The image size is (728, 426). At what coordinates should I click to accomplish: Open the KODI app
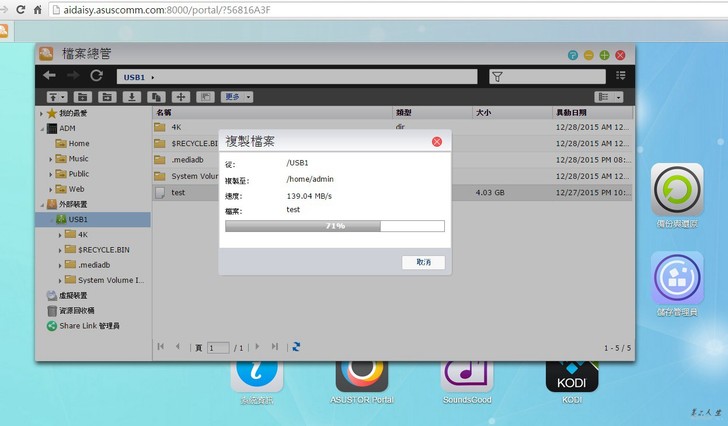pyautogui.click(x=571, y=374)
